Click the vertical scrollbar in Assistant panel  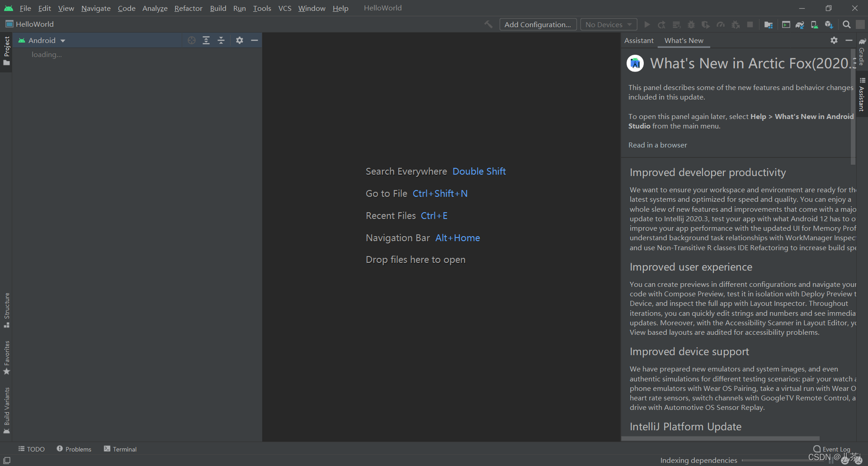(853, 106)
